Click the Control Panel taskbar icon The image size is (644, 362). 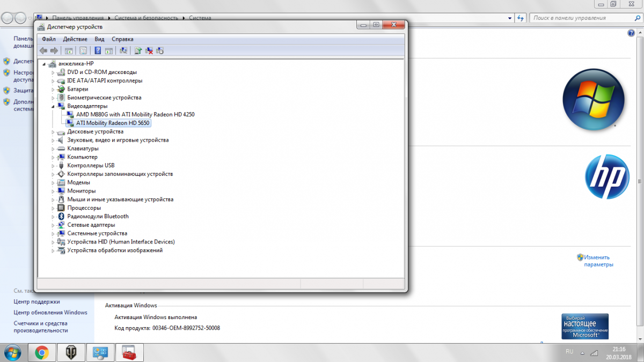click(100, 352)
